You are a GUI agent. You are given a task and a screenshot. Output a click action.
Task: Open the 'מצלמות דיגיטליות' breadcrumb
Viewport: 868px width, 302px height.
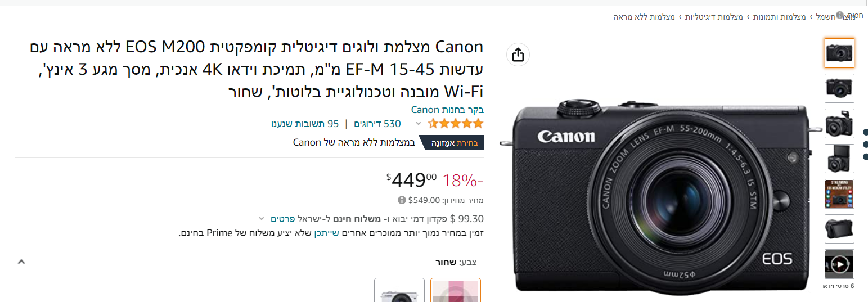tap(716, 17)
